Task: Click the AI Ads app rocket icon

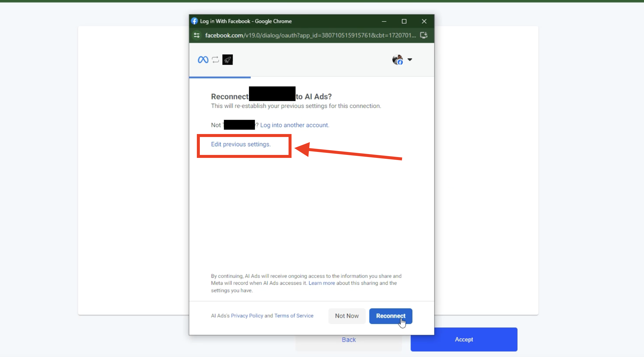Action: [227, 60]
